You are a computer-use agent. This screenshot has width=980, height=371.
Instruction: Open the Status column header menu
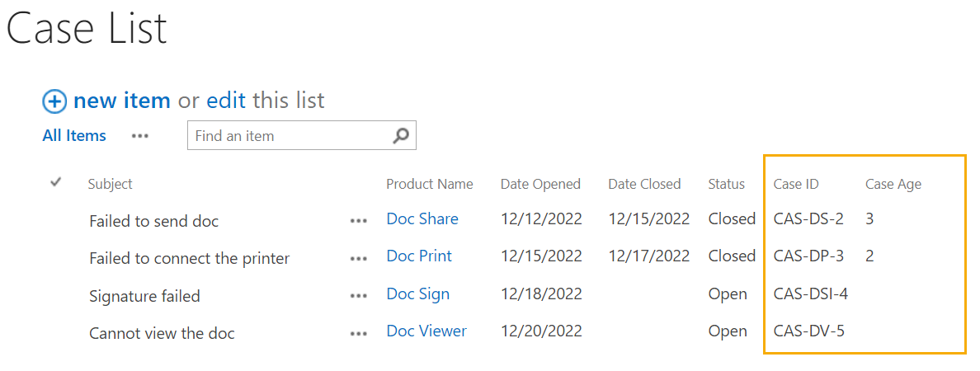pos(726,184)
